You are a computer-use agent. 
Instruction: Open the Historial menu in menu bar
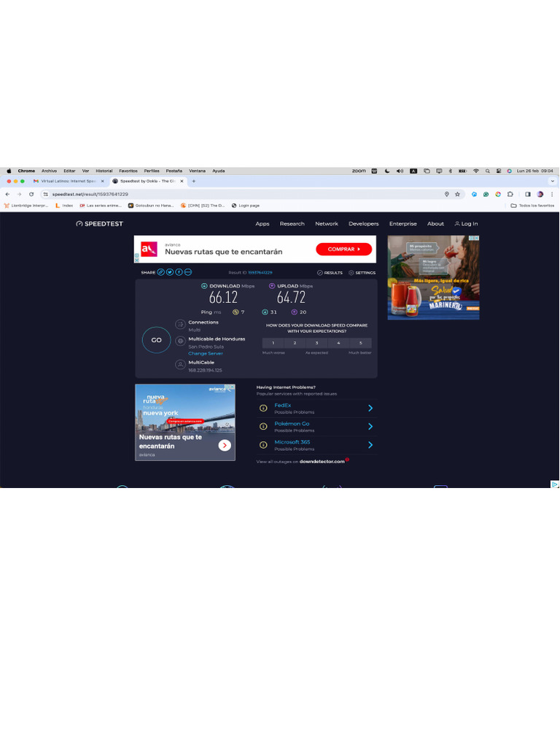(104, 171)
